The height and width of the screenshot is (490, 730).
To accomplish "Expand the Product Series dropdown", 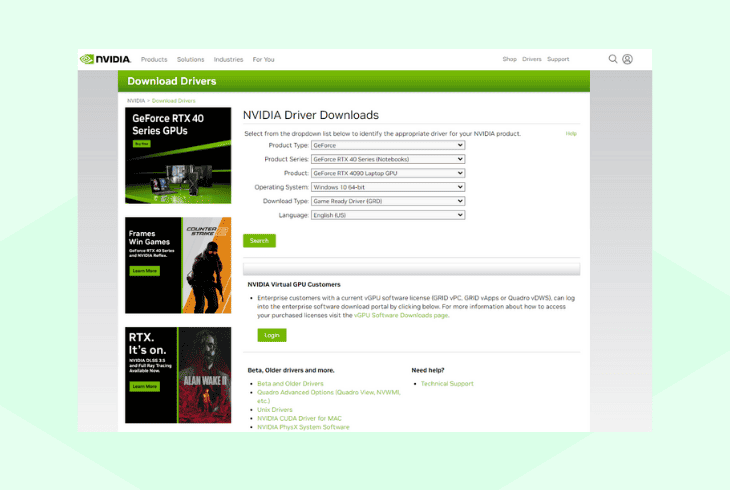I will tap(388, 159).
